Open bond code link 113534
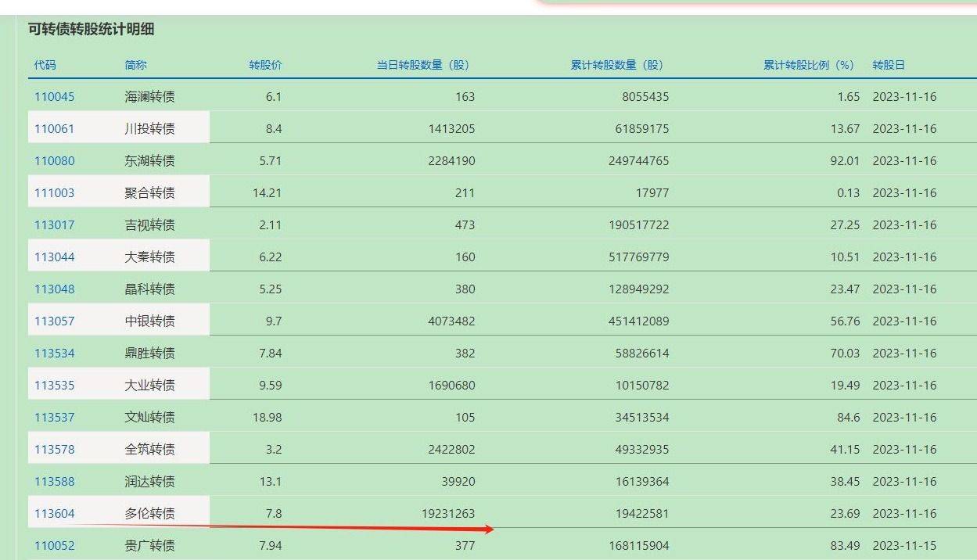The height and width of the screenshot is (560, 977). pyautogui.click(x=54, y=354)
